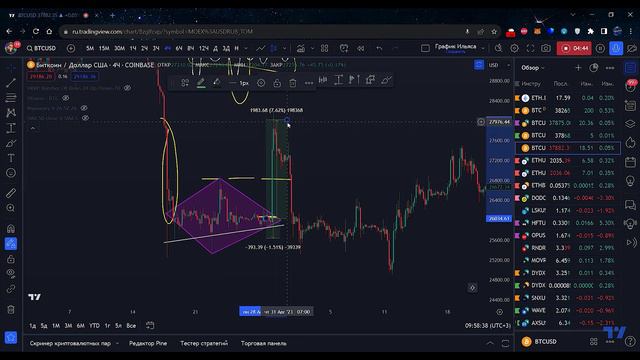Delete the selected drawing
This screenshot has width=640, height=360.
293,83
